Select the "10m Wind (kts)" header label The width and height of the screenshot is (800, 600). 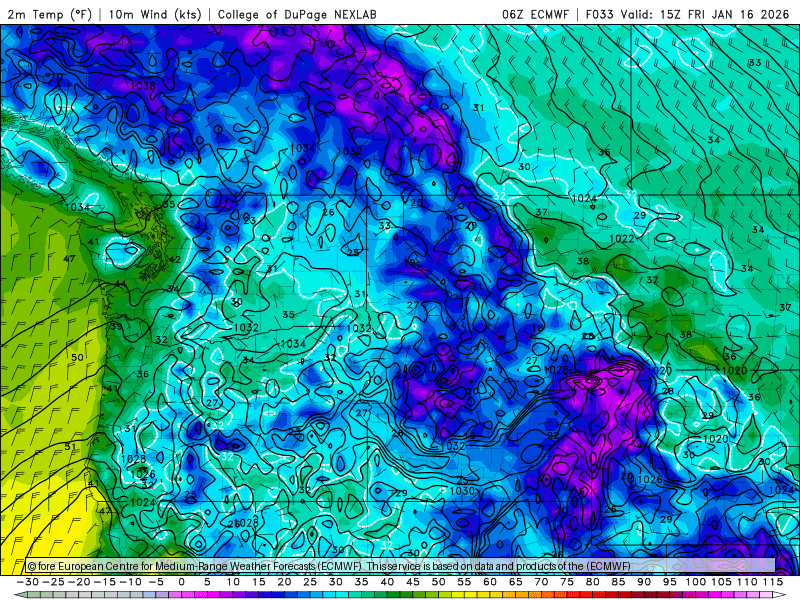coord(155,14)
